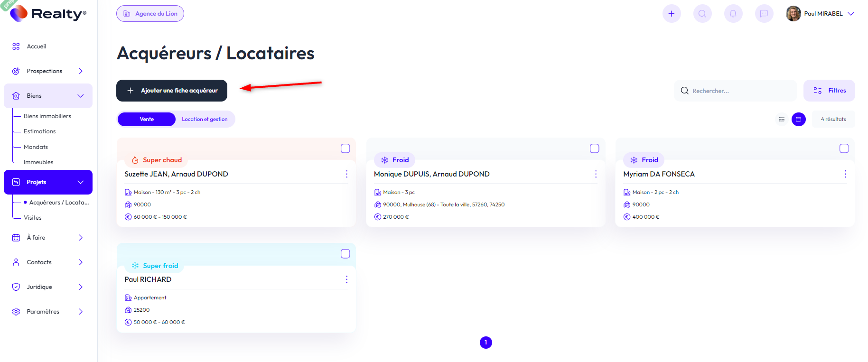Viewport: 868px width, 362px height.
Task: Open the notifications bell icon
Action: coord(733,14)
